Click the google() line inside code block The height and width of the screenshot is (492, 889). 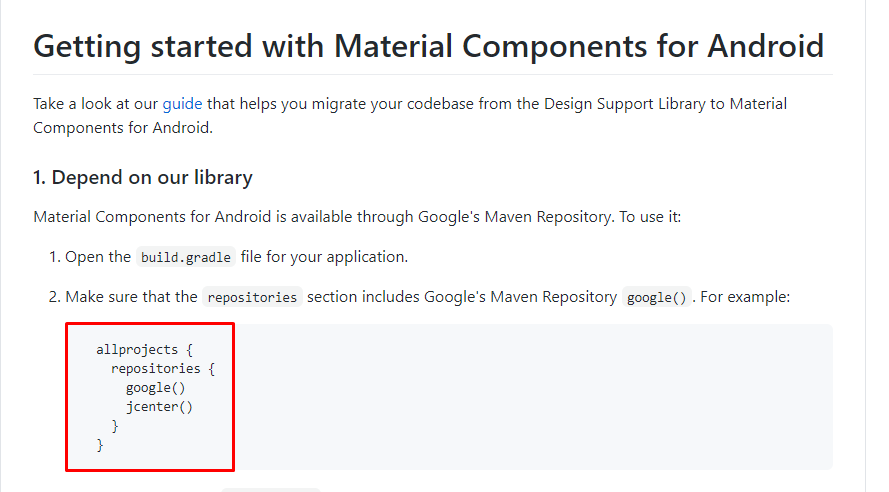155,388
